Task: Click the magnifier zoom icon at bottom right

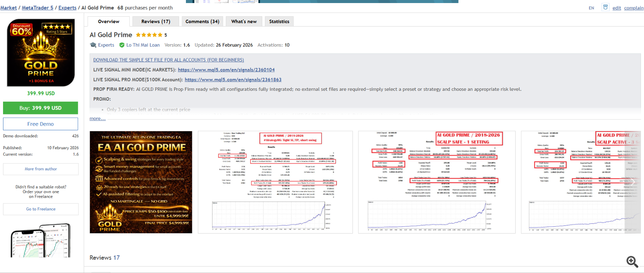Action: [632, 261]
